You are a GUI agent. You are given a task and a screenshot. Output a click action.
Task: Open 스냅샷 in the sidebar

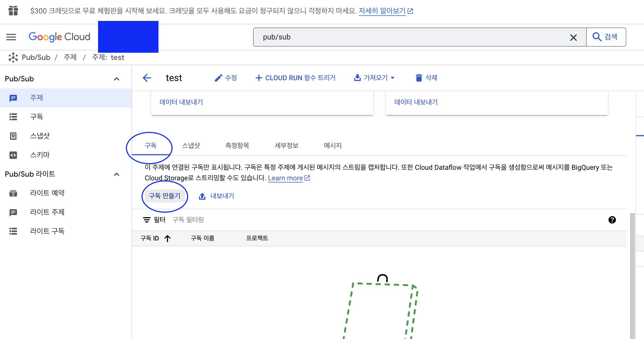(x=40, y=136)
